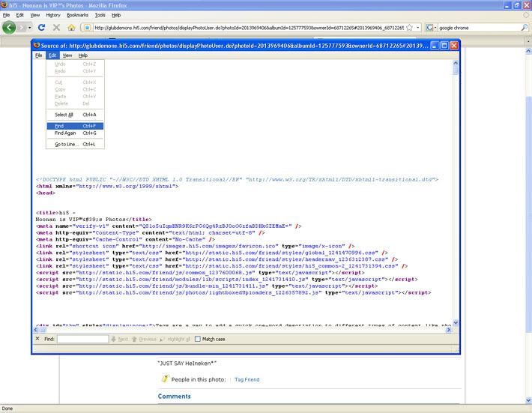Click the Comments heading on the page
Viewport: 532px width, 413px height.
174,396
